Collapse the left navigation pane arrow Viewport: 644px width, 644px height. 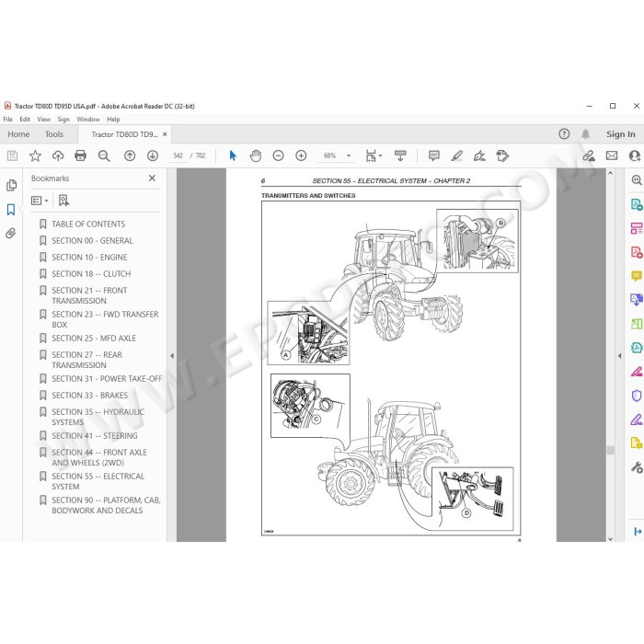click(x=172, y=355)
